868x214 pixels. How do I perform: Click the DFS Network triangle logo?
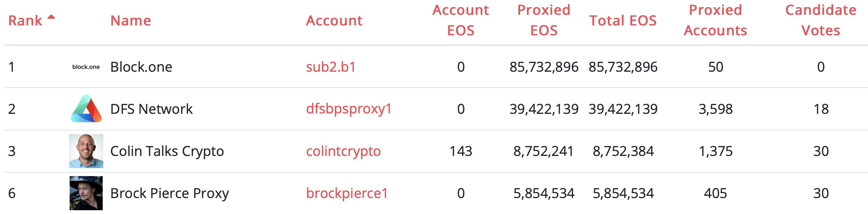coord(86,109)
